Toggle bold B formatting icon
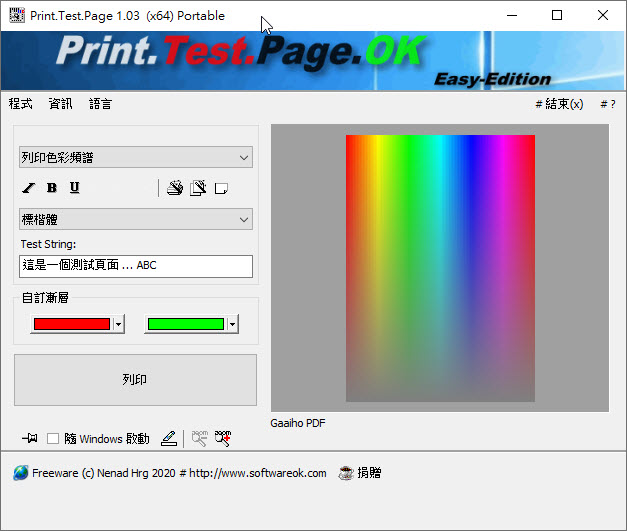This screenshot has height=531, width=627. pos(52,188)
